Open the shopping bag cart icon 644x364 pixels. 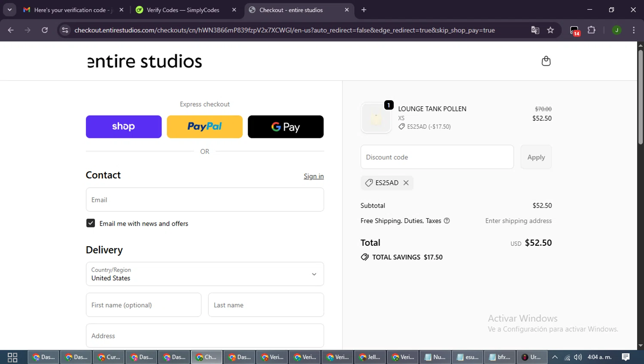(x=546, y=61)
